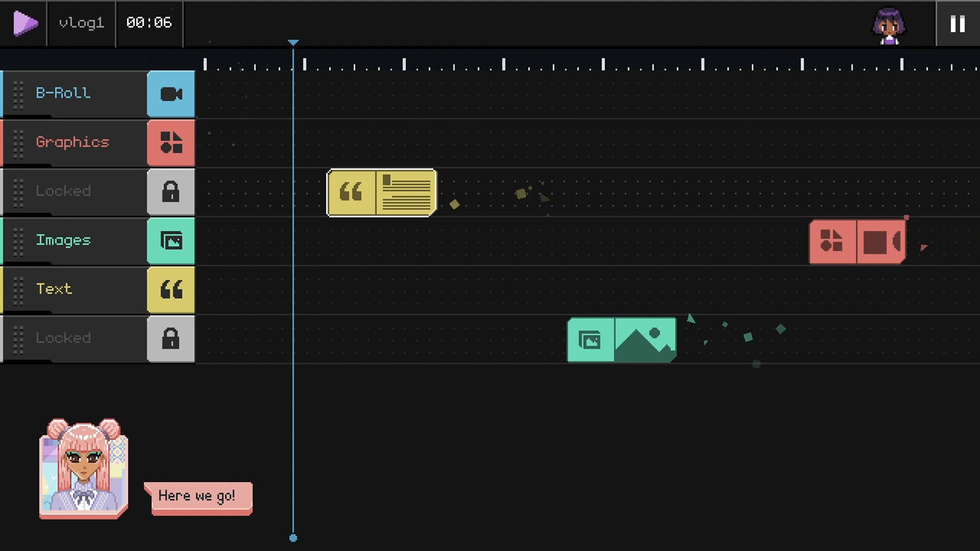This screenshot has width=980, height=551.
Task: Click the mountain image icon inside the green clip
Action: tap(645, 339)
